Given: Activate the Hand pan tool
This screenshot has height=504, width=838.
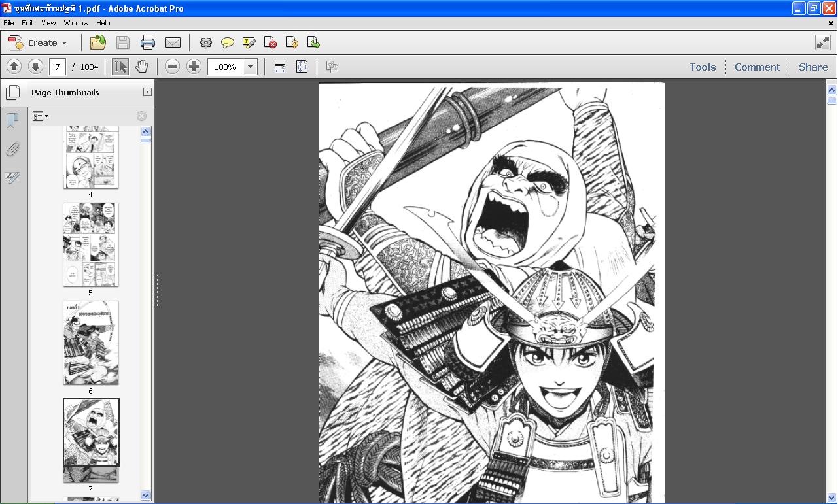Looking at the screenshot, I should 142,66.
